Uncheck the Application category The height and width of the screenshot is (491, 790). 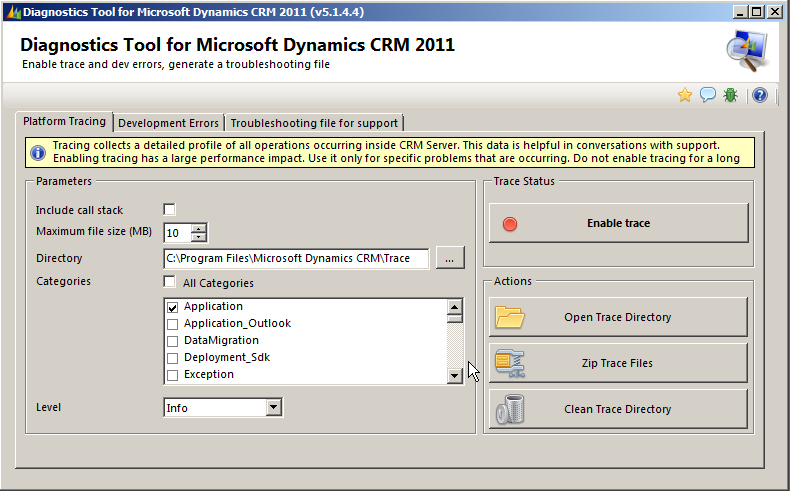click(x=173, y=307)
